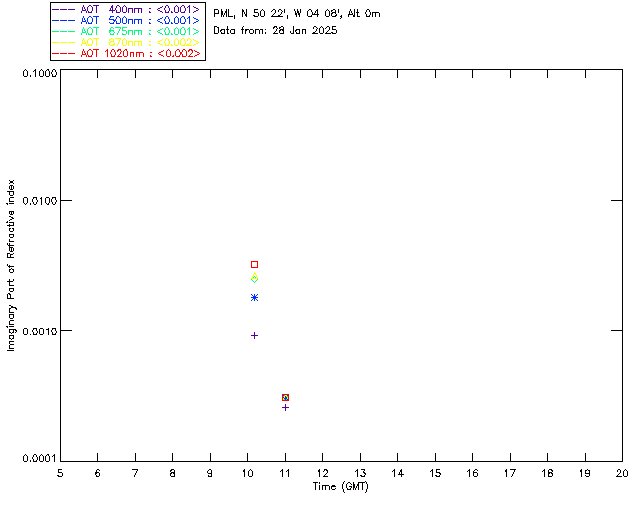The width and height of the screenshot is (640, 512).
Task: Click x-axis tick label 13
Action: [360, 473]
